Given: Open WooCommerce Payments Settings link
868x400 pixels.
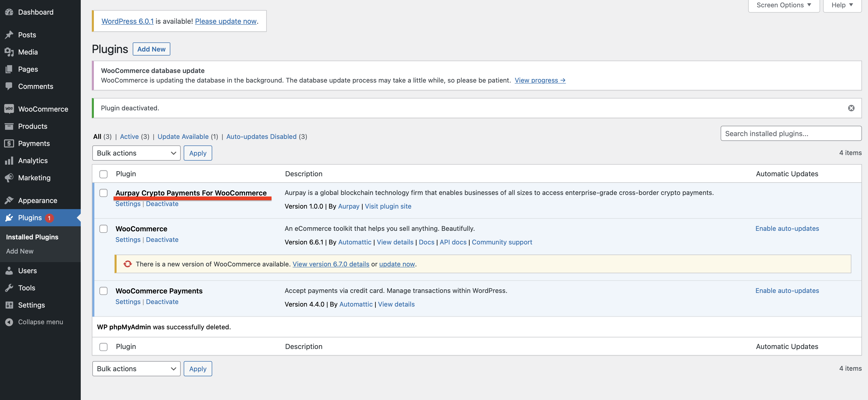Looking at the screenshot, I should tap(128, 302).
